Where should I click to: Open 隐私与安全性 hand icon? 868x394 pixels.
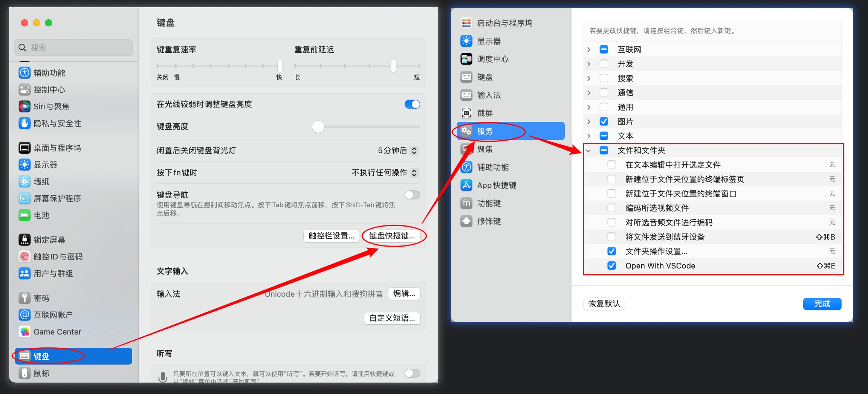[24, 123]
